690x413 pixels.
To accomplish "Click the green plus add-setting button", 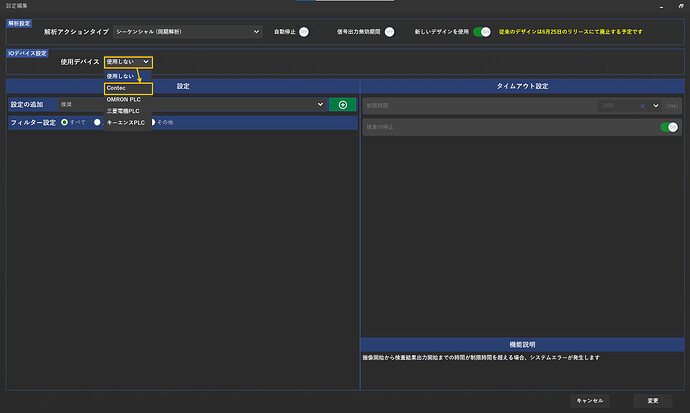I will [x=342, y=105].
